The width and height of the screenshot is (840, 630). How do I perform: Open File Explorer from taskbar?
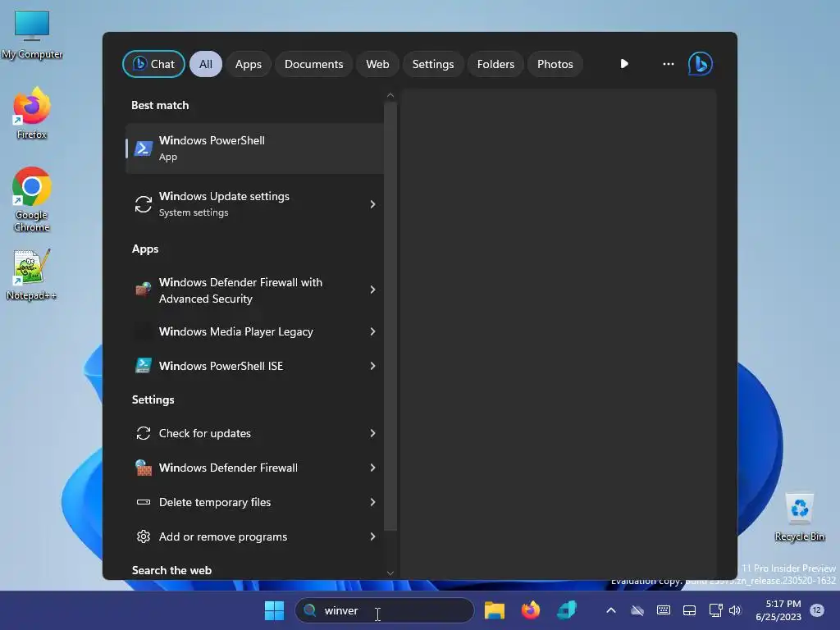pos(495,610)
